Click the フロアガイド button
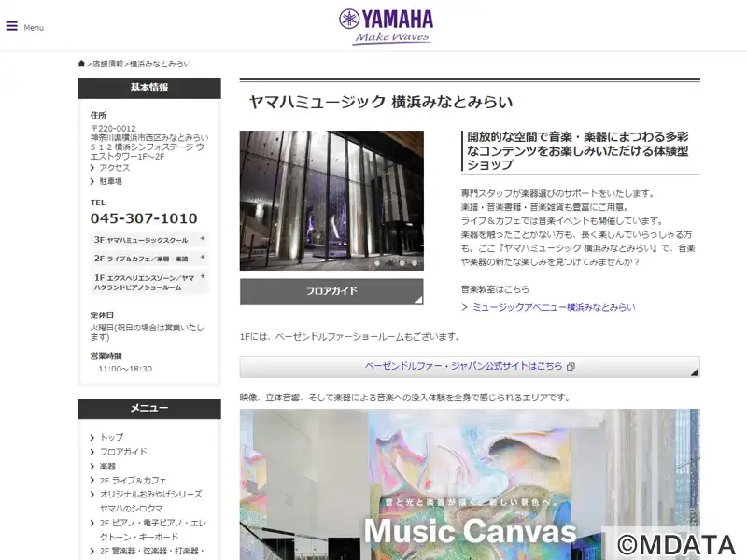The image size is (747, 560). click(331, 291)
